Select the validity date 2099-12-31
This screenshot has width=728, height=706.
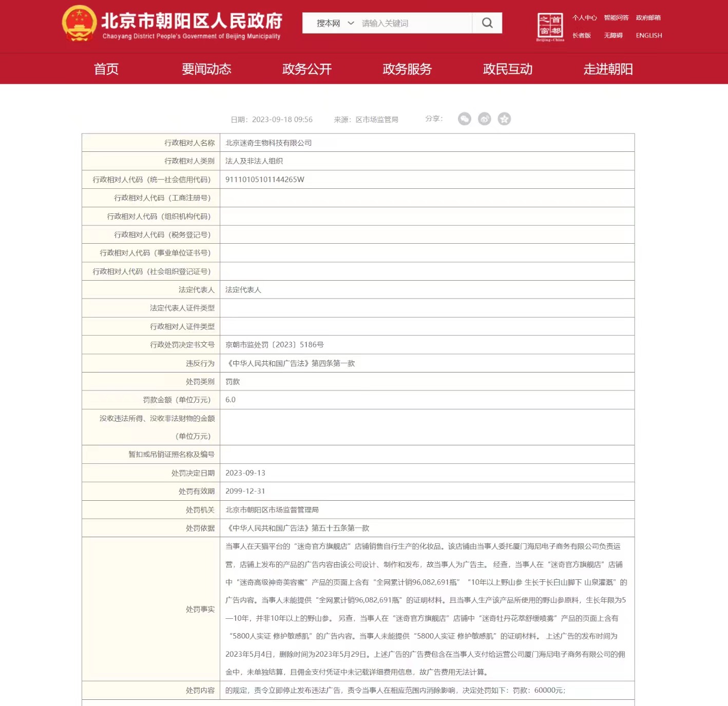tap(245, 491)
